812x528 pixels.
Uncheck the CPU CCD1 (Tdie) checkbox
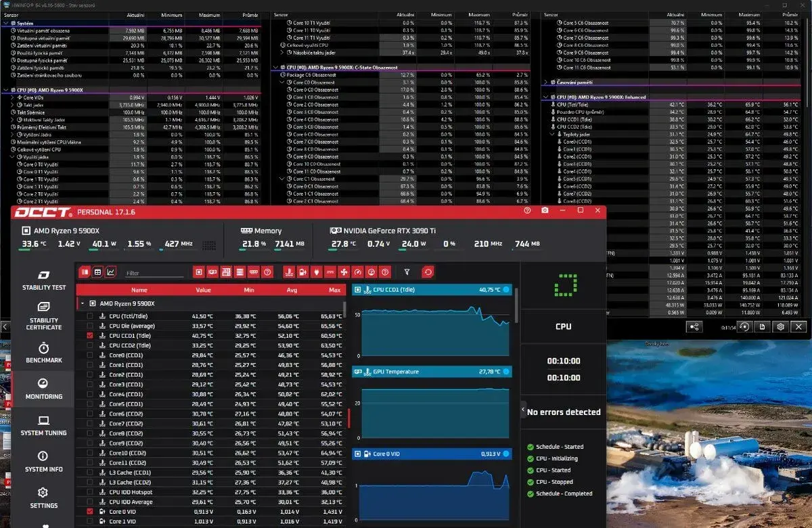coord(90,336)
